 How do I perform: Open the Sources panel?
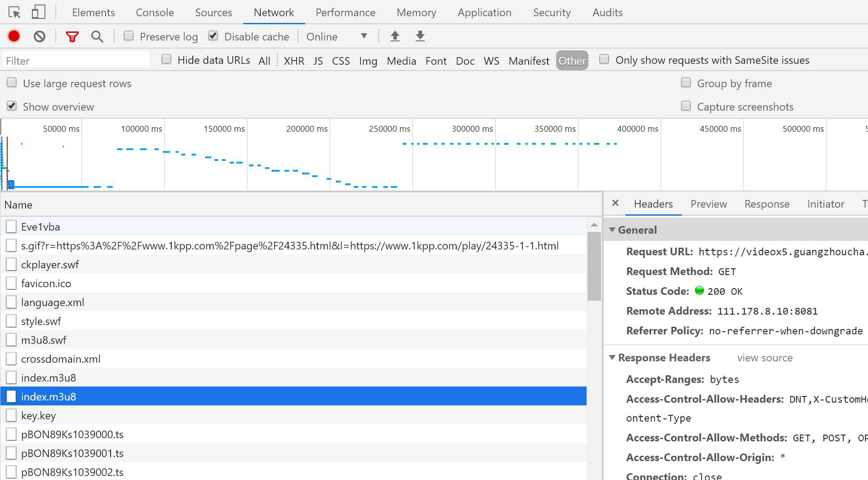214,13
